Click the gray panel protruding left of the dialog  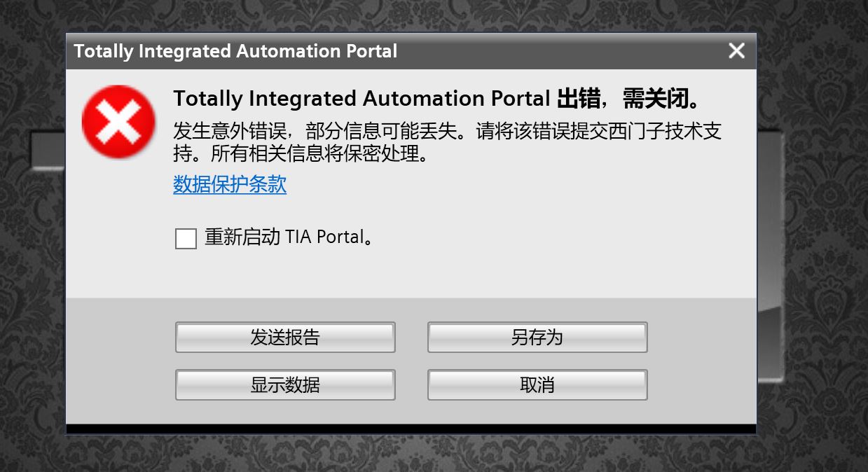click(48, 151)
